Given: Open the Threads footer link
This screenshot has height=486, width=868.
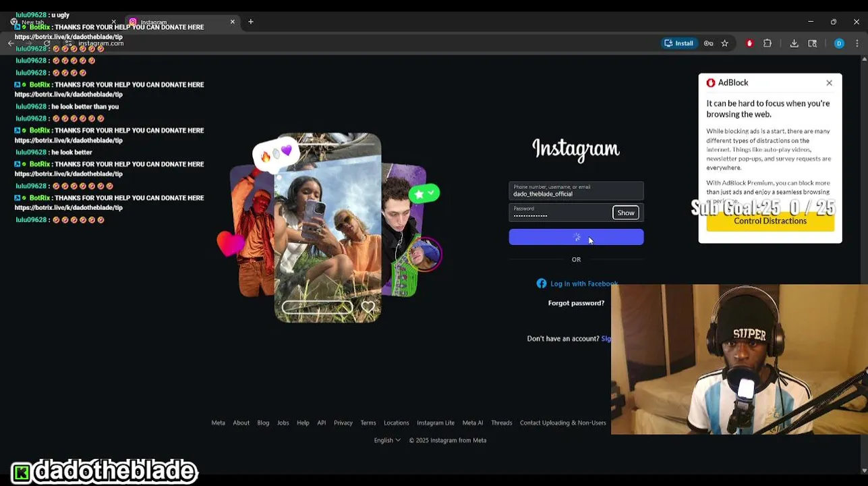Looking at the screenshot, I should tap(502, 423).
